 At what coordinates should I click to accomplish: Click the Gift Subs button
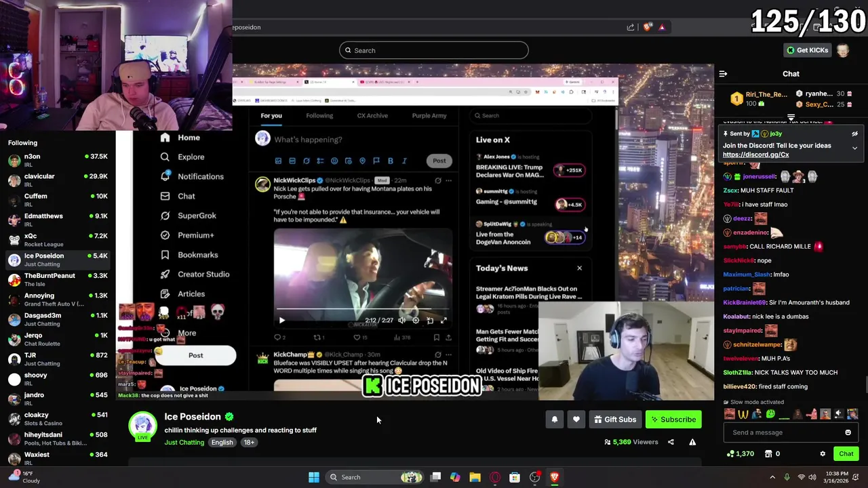pyautogui.click(x=615, y=420)
